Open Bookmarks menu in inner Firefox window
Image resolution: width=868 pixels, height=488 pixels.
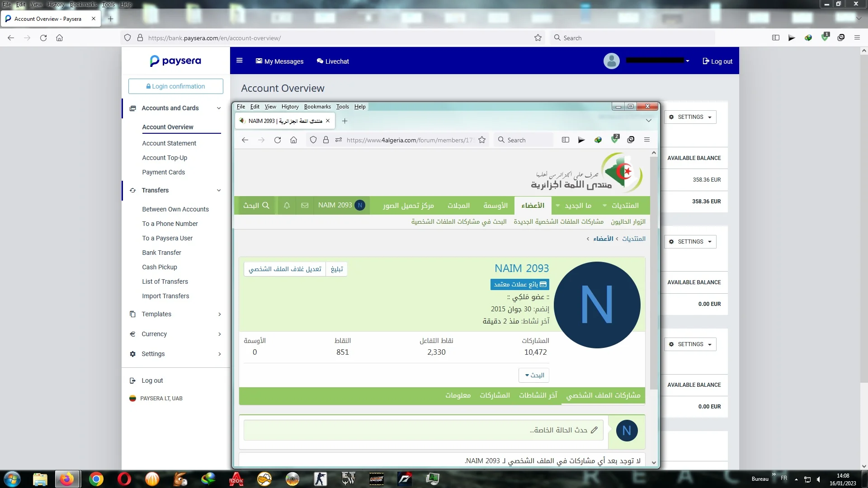[x=317, y=107]
